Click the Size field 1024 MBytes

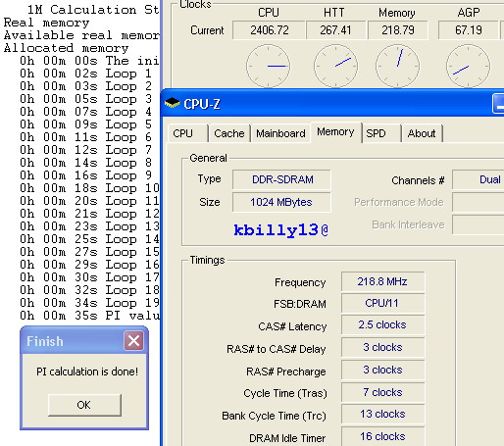[x=282, y=202]
